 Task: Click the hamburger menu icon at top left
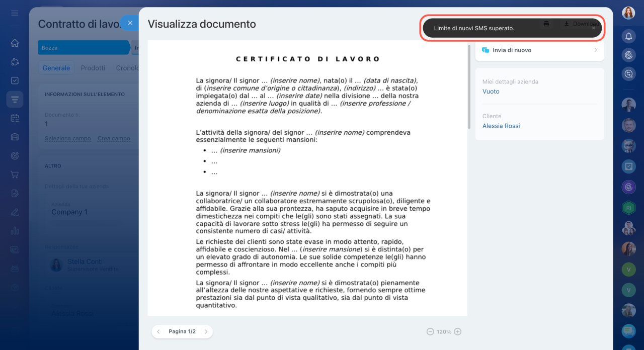tap(15, 13)
